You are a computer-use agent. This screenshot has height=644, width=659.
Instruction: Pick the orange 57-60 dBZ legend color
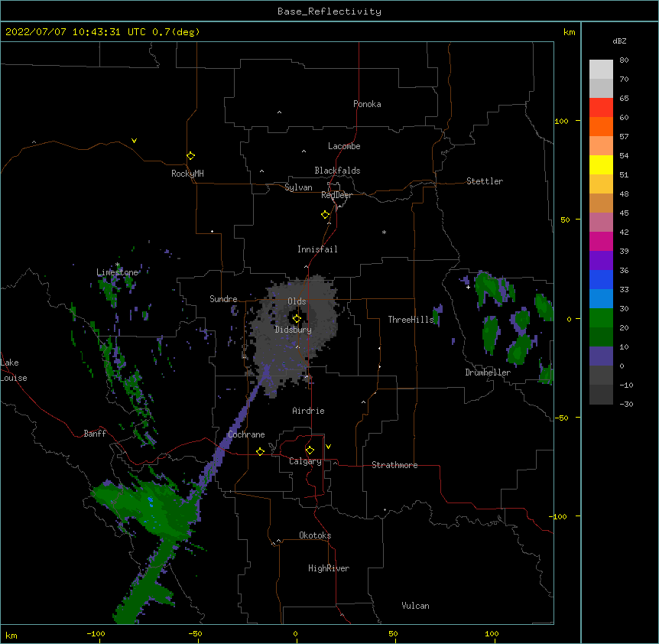pos(601,126)
